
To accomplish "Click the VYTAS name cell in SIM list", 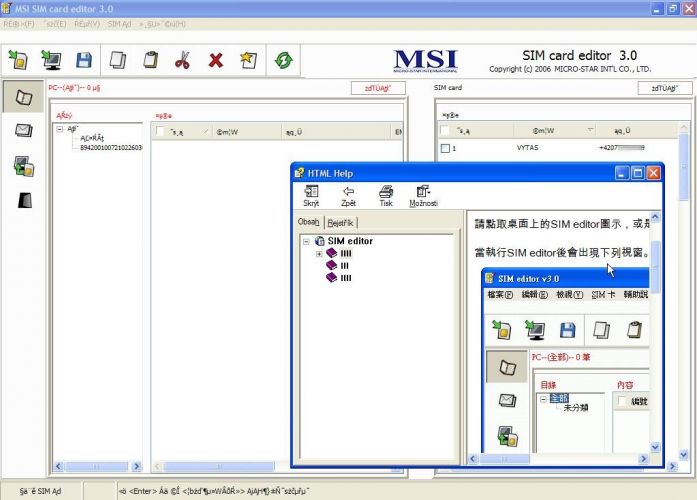I will (527, 148).
